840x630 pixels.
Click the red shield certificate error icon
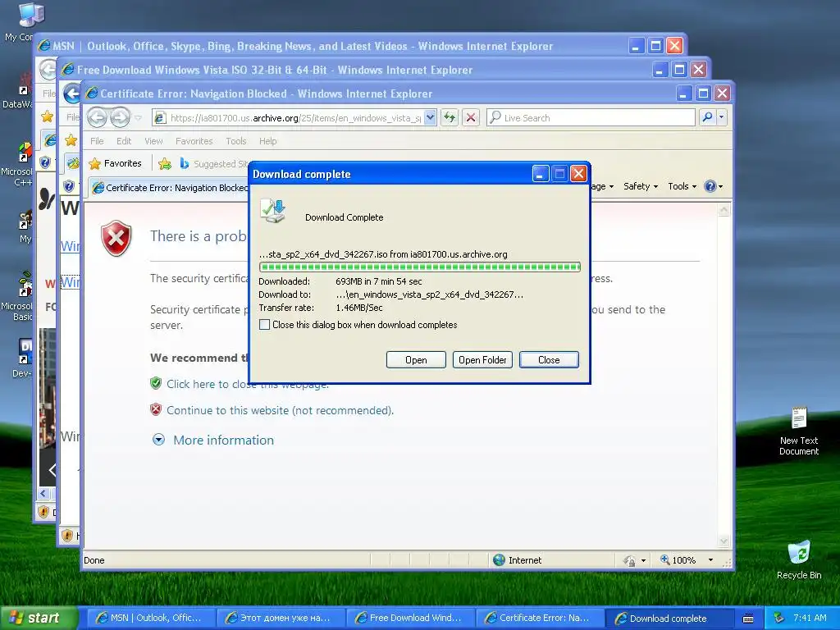point(116,238)
